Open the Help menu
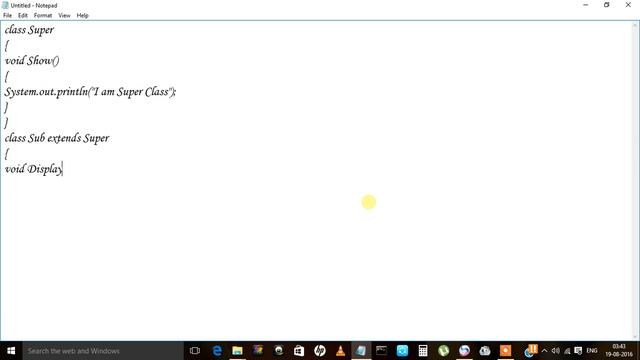 pyautogui.click(x=82, y=16)
